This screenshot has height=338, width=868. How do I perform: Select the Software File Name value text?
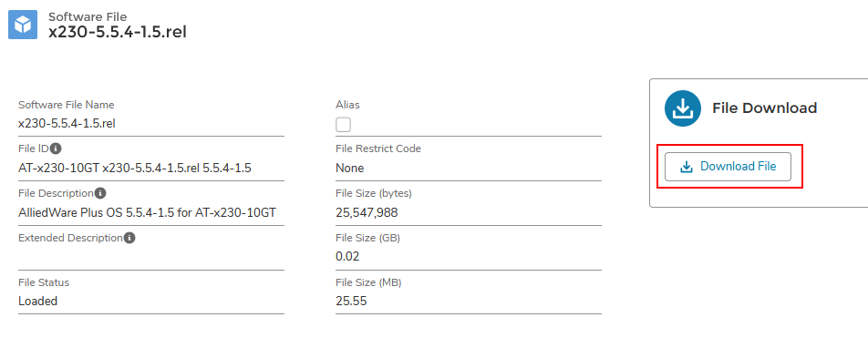pyautogui.click(x=67, y=123)
